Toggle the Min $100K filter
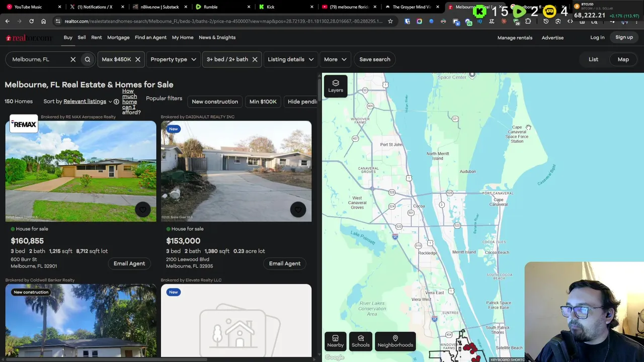Screen dimensions: 644x362 coord(263,102)
